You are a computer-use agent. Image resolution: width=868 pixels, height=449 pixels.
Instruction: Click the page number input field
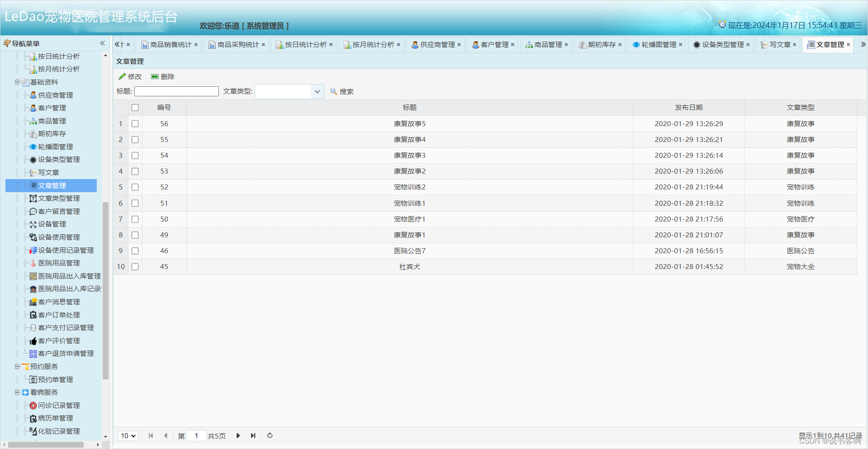click(196, 436)
